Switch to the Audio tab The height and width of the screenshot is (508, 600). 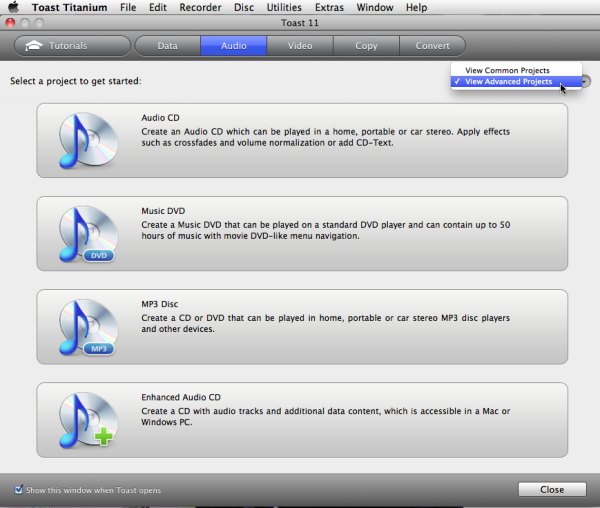click(233, 46)
